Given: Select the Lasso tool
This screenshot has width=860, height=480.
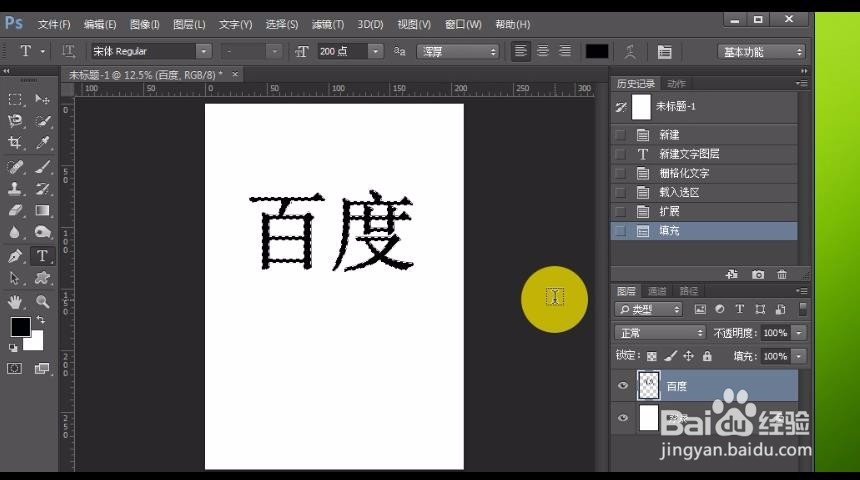Looking at the screenshot, I should point(15,121).
